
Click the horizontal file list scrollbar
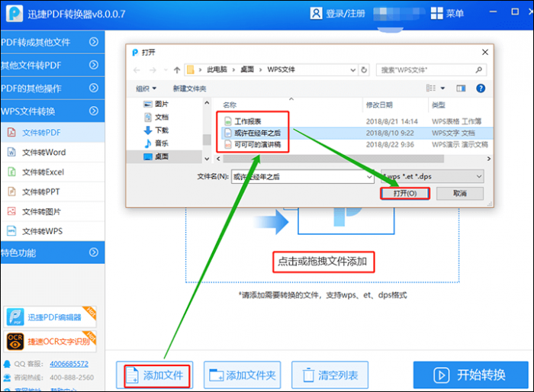333,159
